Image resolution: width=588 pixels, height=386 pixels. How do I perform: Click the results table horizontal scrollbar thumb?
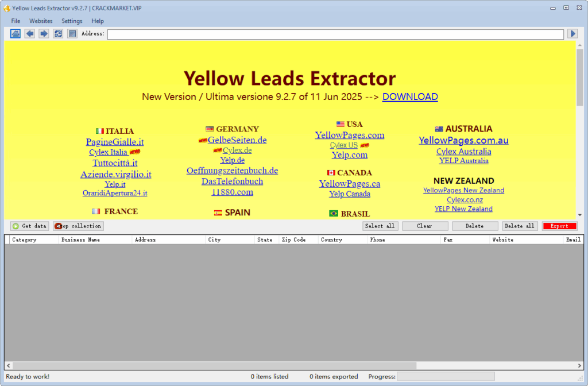215,365
